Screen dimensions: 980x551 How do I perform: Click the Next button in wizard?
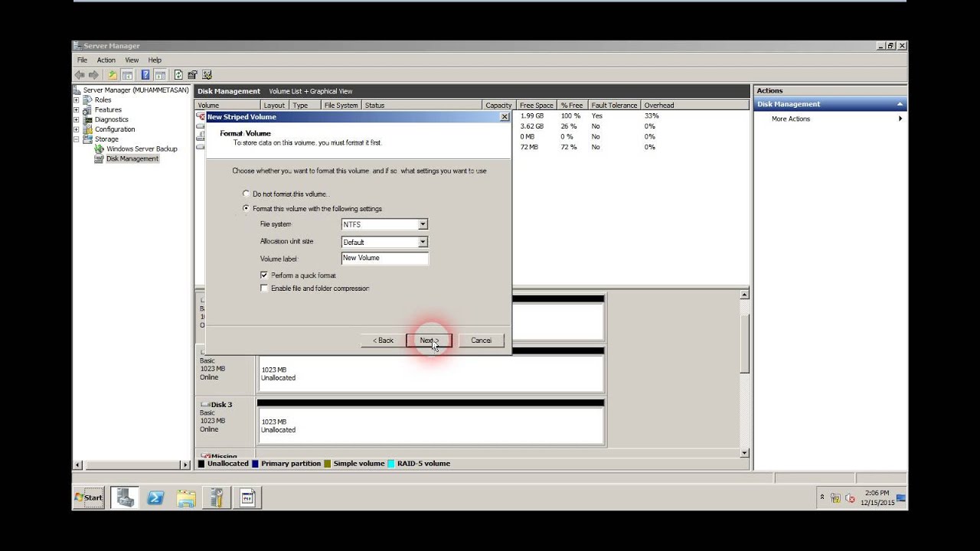tap(429, 341)
